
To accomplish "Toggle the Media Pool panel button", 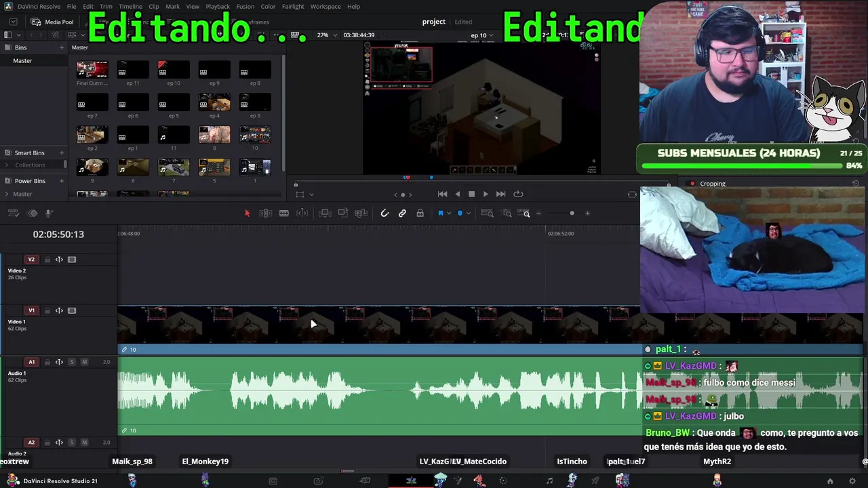I will (x=53, y=22).
